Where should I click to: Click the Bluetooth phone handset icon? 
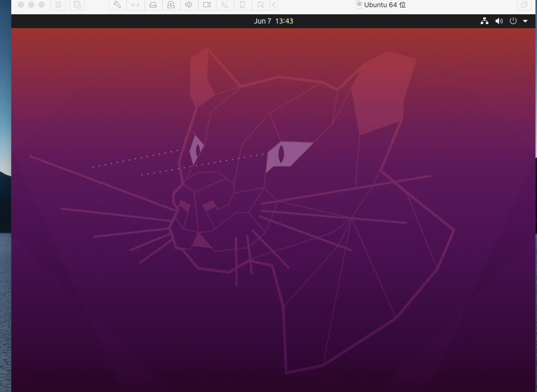(x=224, y=5)
